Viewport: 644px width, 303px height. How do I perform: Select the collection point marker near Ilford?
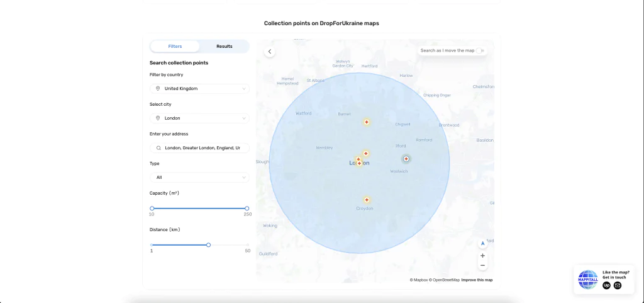pyautogui.click(x=406, y=159)
